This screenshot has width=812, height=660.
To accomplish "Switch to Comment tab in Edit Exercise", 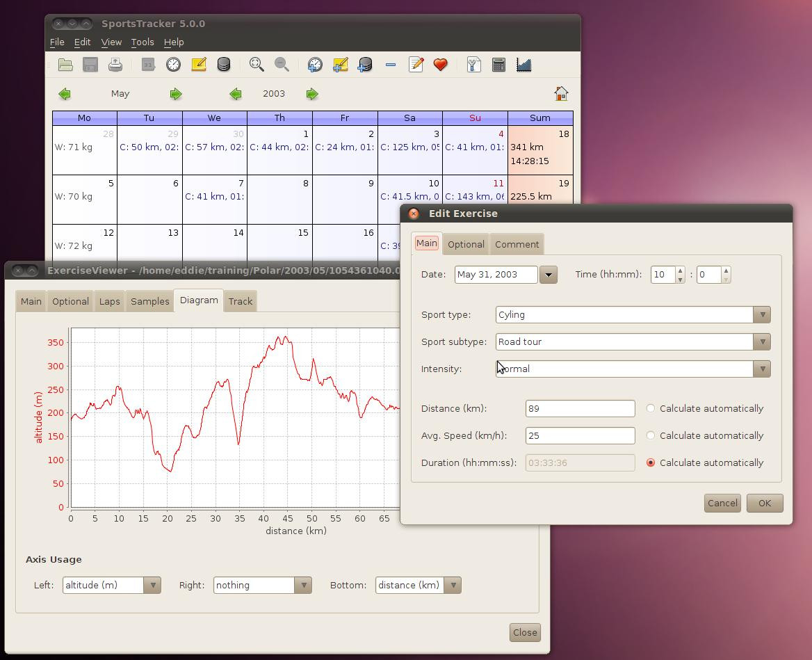I will tap(517, 244).
